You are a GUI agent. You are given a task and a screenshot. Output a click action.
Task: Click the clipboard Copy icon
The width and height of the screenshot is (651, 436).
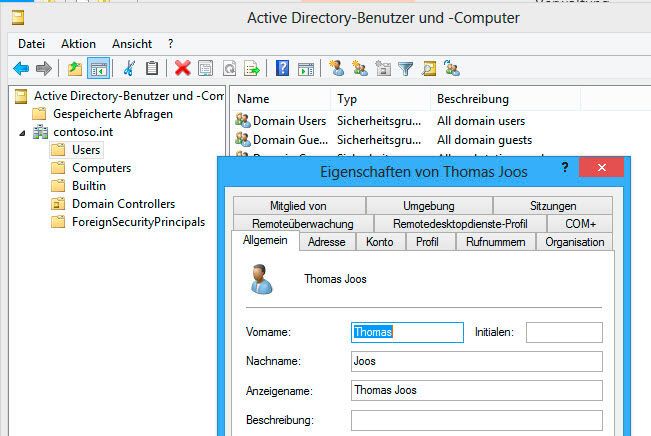[x=152, y=69]
